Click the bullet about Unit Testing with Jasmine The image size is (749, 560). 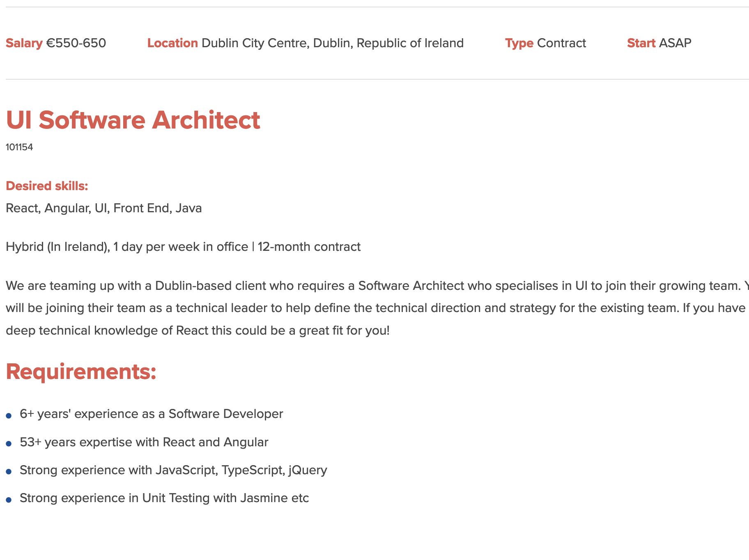point(164,498)
